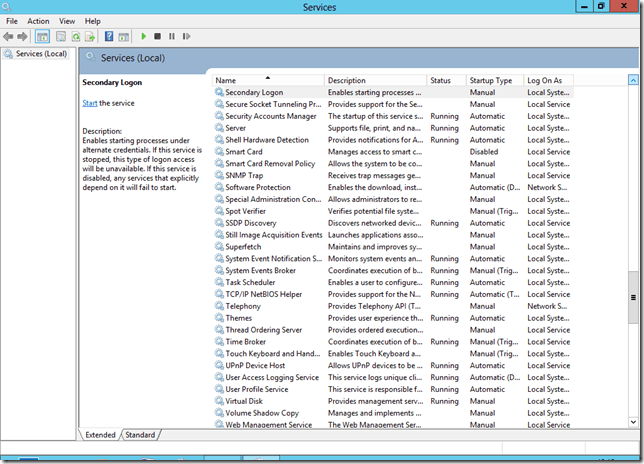Select Services (Local) in the console tree
Image resolution: width=644 pixels, height=464 pixels.
click(40, 53)
